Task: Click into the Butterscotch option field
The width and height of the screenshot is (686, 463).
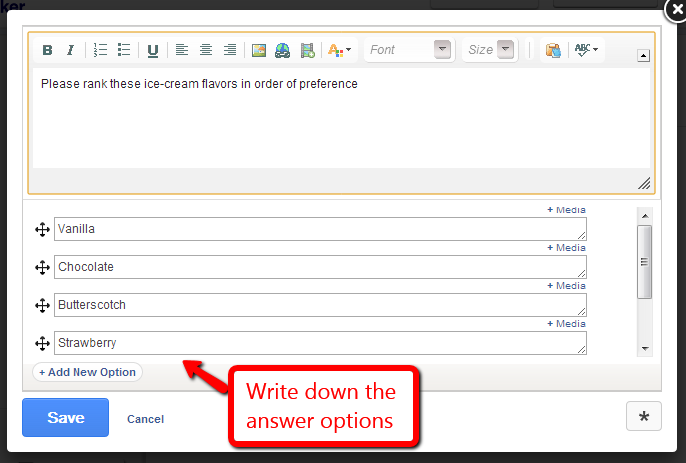Action: click(x=320, y=305)
